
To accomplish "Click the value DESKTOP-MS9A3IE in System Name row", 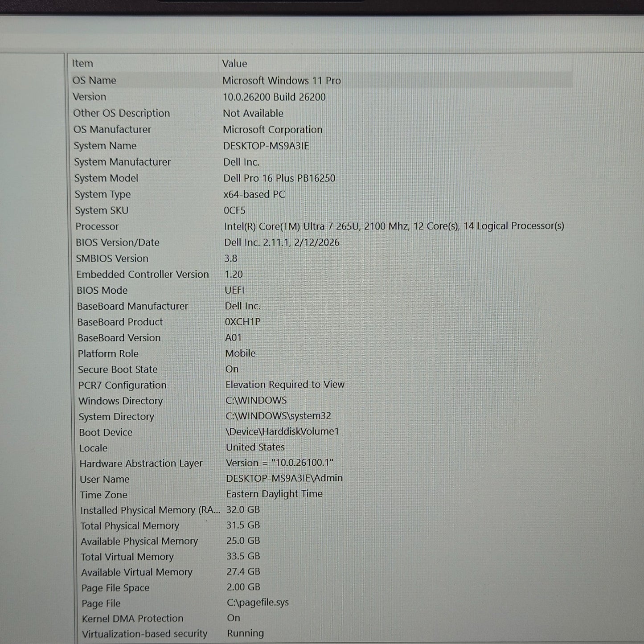I will 266,146.
